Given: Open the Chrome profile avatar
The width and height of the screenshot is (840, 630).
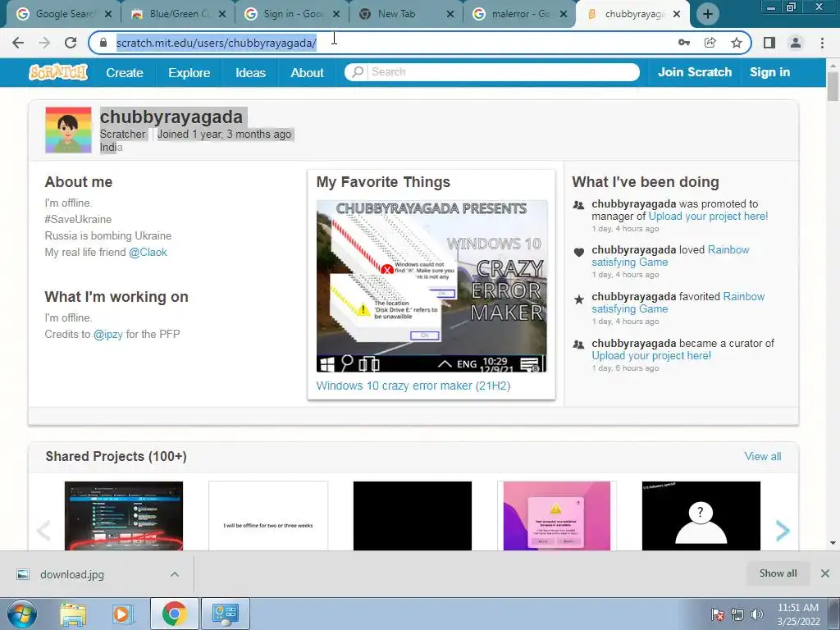Looking at the screenshot, I should tap(796, 43).
